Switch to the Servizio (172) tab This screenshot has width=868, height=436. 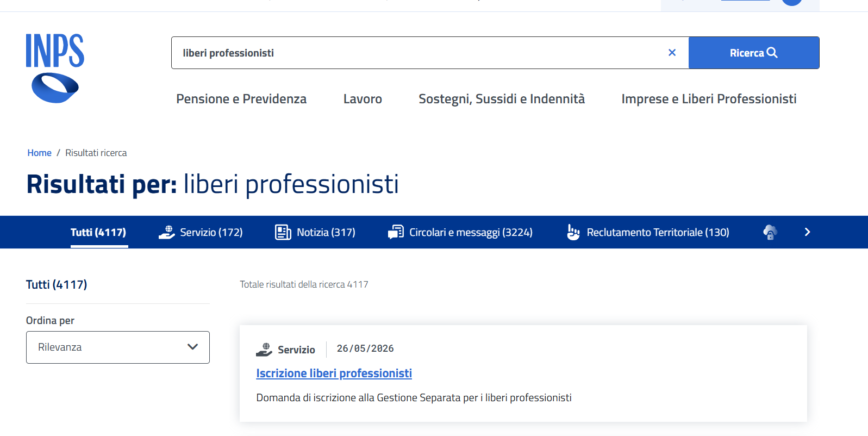[x=201, y=232]
